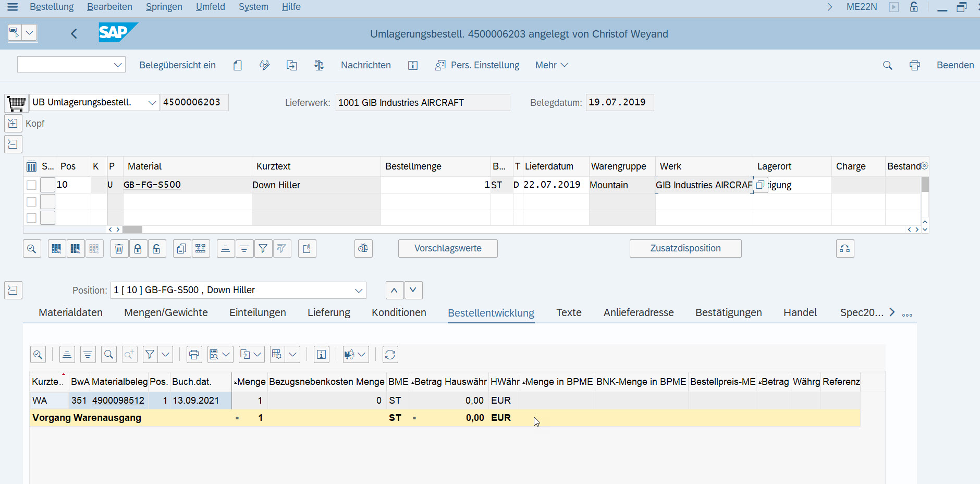Click the filter icon in item toolbar
This screenshot has width=980, height=484.
(x=263, y=249)
